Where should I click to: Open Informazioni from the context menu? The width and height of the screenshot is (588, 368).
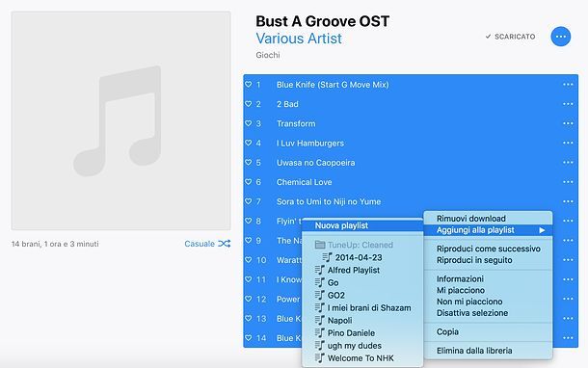[x=488, y=278]
